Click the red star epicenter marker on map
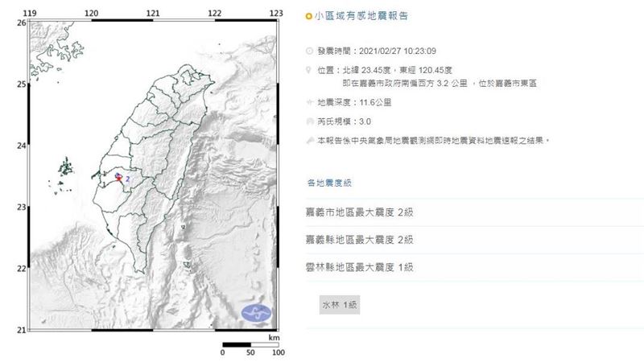The image size is (644, 362). tap(118, 179)
